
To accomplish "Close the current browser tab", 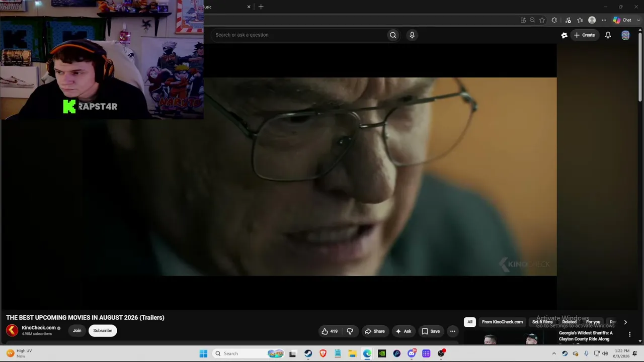I will tap(249, 7).
